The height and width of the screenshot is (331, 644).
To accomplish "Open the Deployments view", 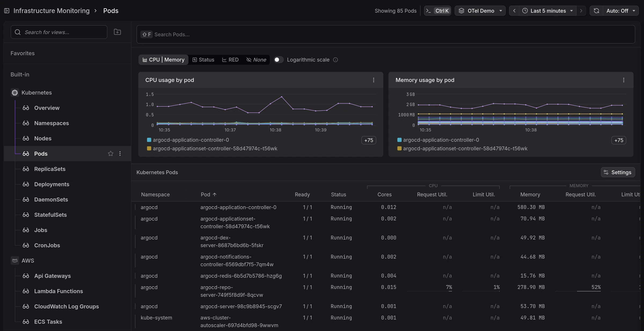I will [x=52, y=184].
